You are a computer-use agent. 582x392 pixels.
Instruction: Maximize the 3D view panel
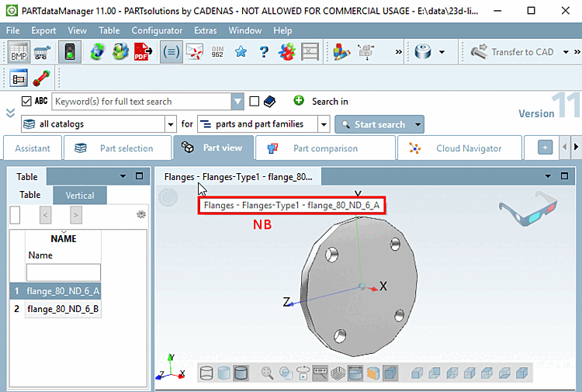tap(564, 176)
